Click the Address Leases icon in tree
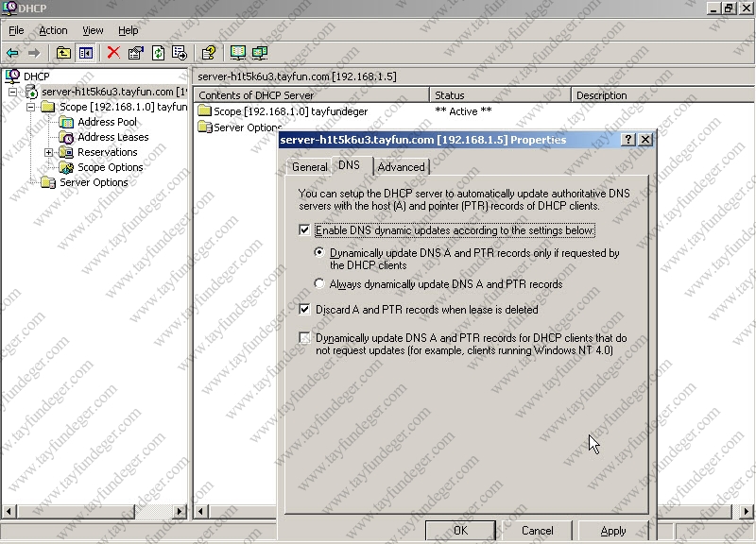The width and height of the screenshot is (756, 544). pos(66,137)
